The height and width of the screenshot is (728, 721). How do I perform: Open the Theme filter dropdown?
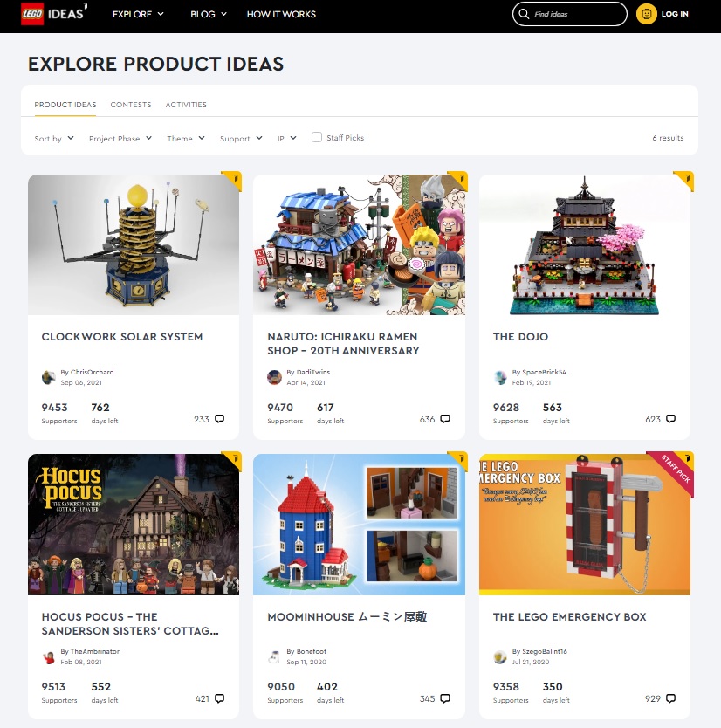coord(186,139)
